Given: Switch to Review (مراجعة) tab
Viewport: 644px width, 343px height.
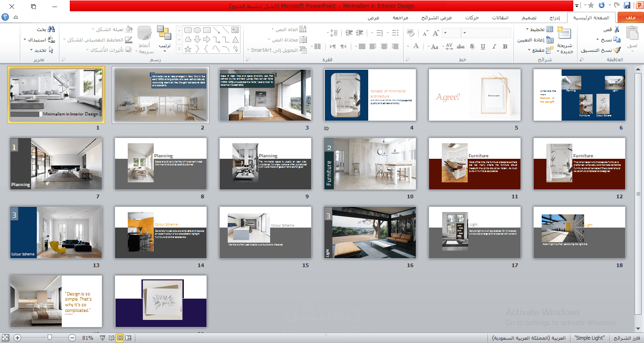Looking at the screenshot, I should point(401,18).
